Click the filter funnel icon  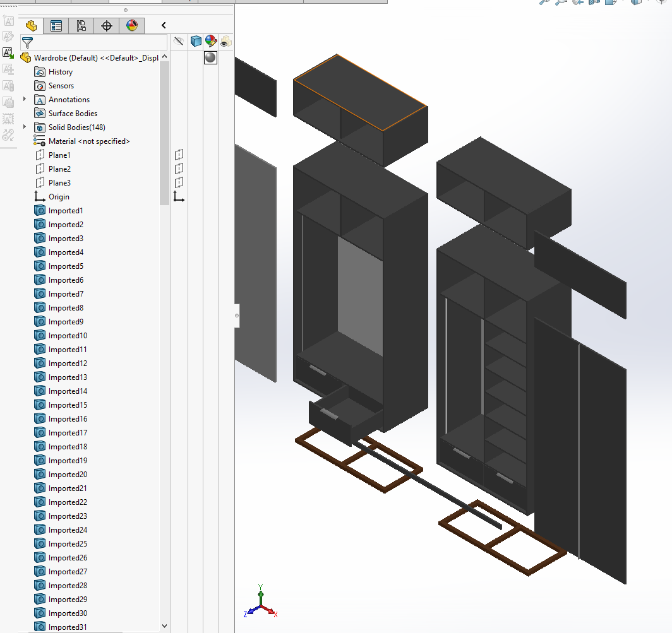(x=27, y=42)
